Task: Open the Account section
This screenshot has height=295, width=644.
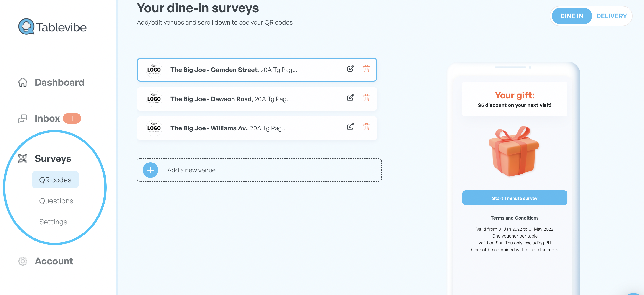Action: pos(54,261)
